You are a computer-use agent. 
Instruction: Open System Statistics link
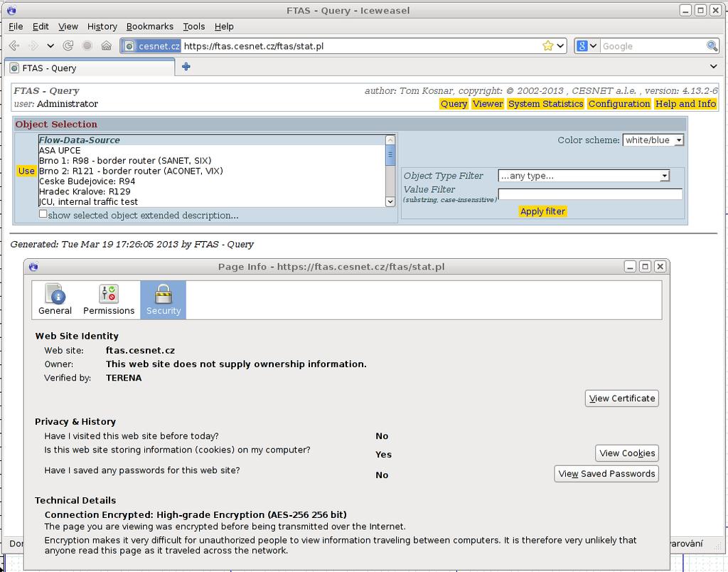[545, 104]
